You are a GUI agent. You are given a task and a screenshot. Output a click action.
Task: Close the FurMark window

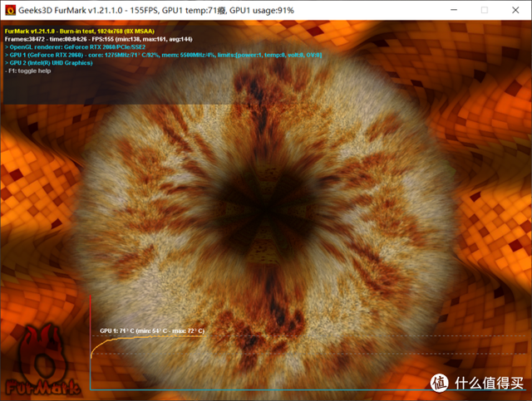pyautogui.click(x=515, y=10)
